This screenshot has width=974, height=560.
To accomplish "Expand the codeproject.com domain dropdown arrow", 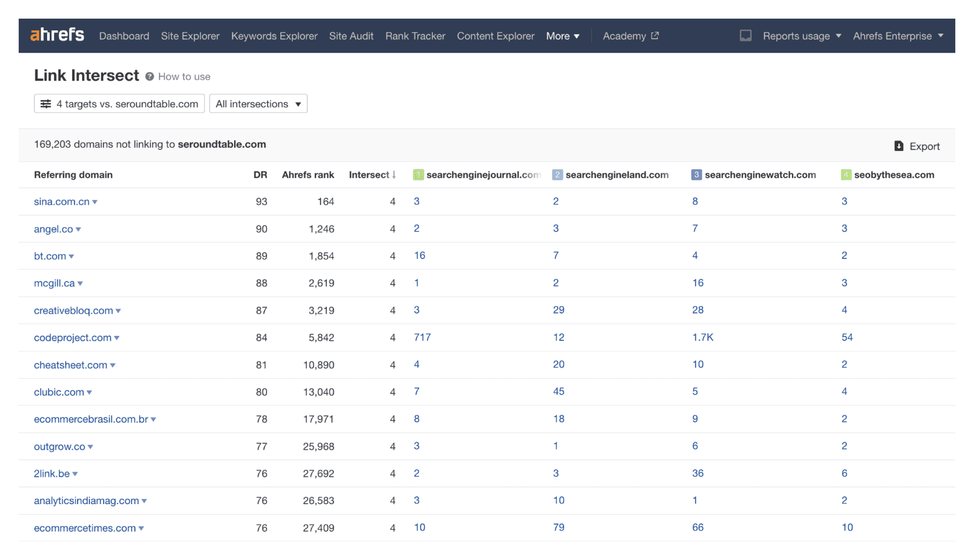I will click(x=117, y=338).
